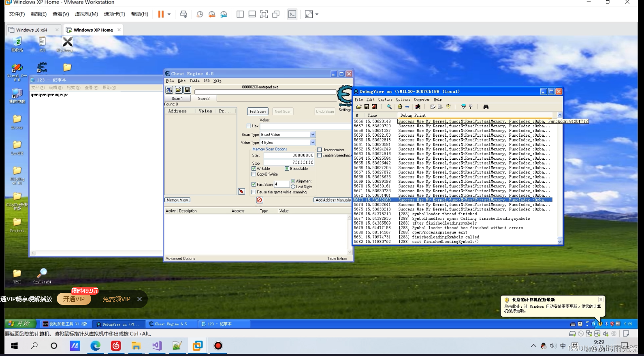Click the red no-entry clear list icon
The image size is (644, 356).
[260, 200]
